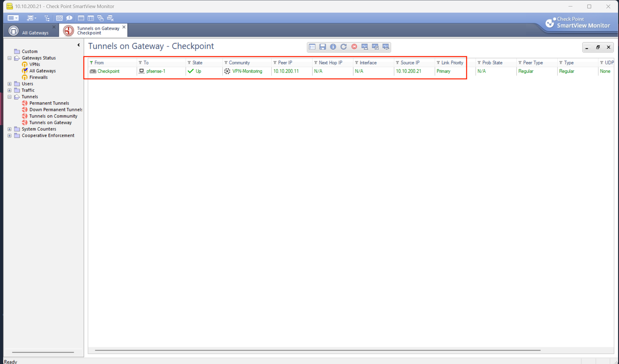Viewport: 619px width, 364px height.
Task: Refresh the tunnels view
Action: [x=344, y=47]
